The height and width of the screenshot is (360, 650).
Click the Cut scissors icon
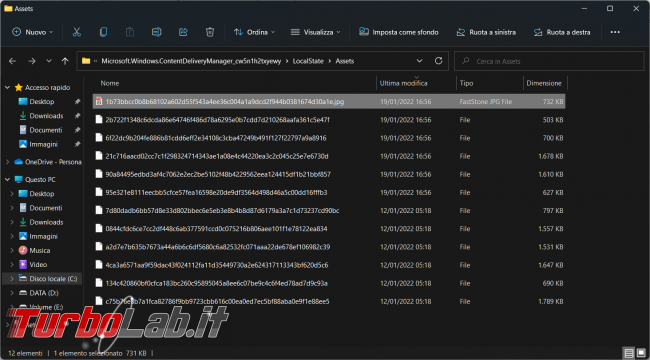[77, 32]
